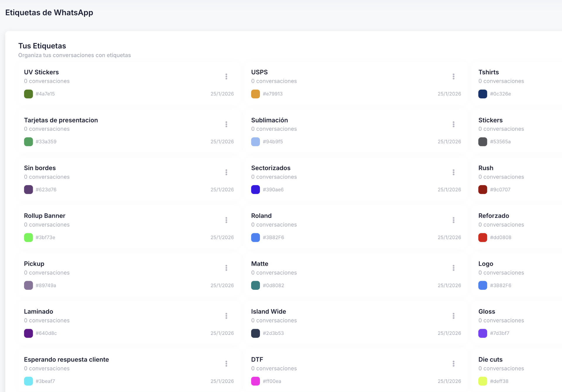Open DTF label three-dot menu
The width and height of the screenshot is (562, 392).
[453, 364]
